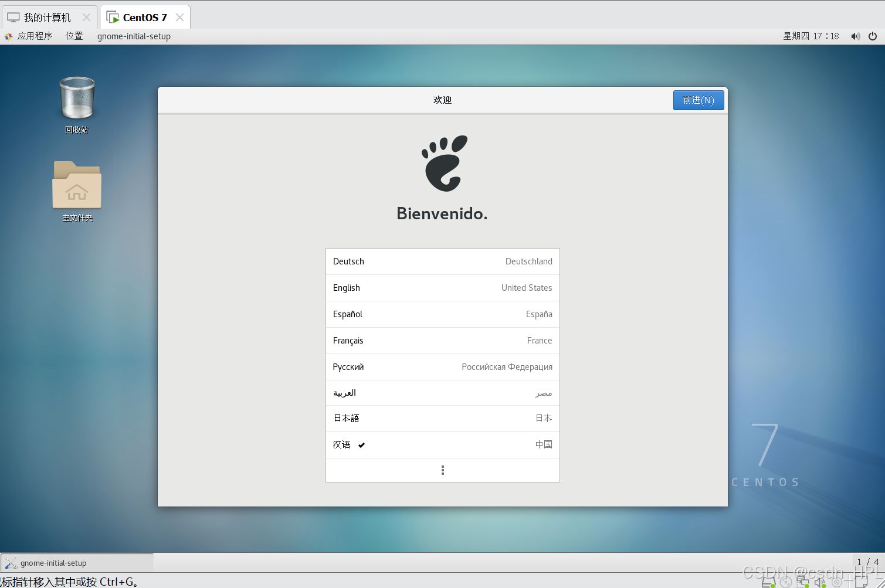This screenshot has height=588, width=885.
Task: Choose English United States language
Action: 443,288
